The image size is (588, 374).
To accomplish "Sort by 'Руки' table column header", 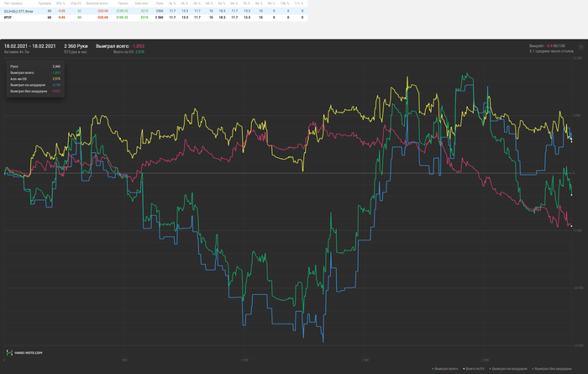I will [x=160, y=3].
